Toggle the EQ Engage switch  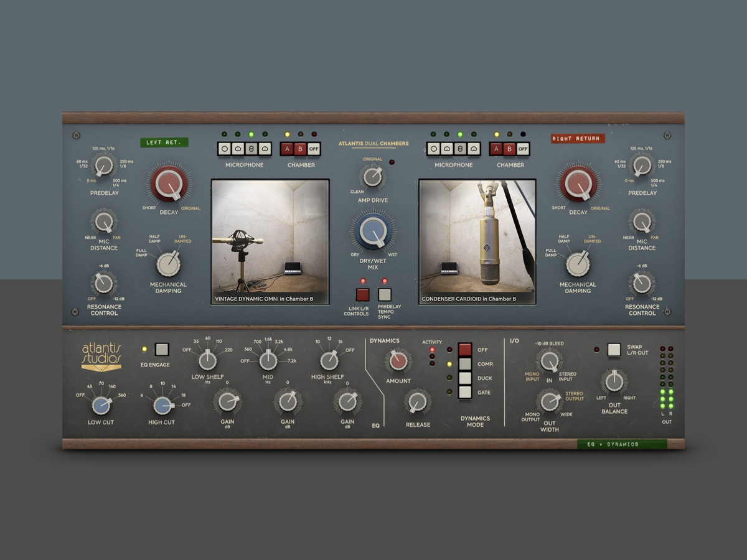pos(162,349)
